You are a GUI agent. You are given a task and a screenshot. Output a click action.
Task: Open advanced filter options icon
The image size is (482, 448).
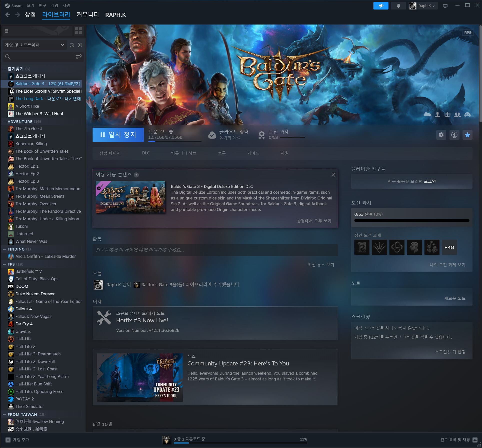(79, 57)
